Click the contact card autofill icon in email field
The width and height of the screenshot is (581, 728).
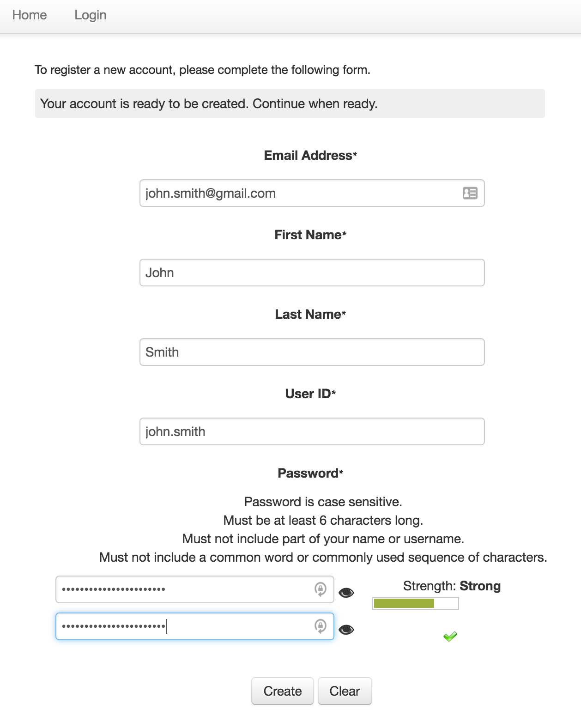[x=470, y=193]
